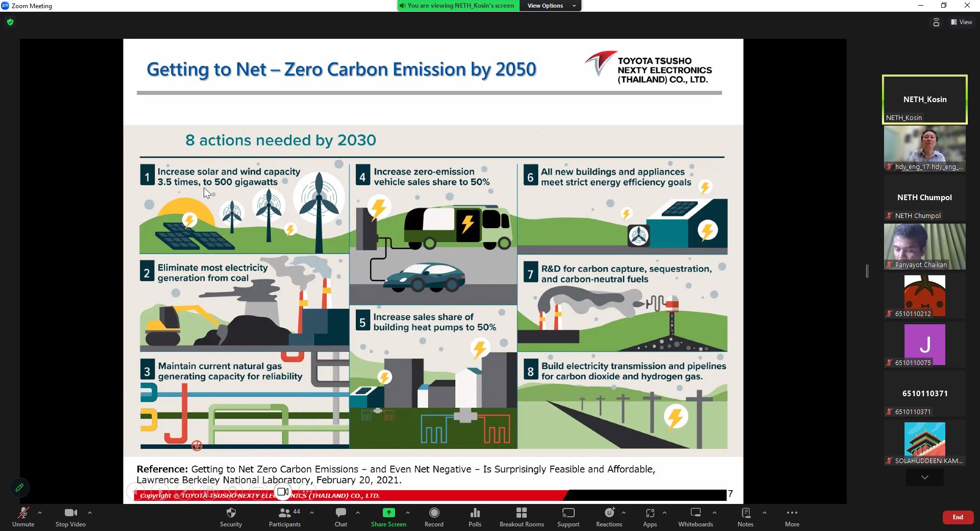Open the Participants panel
The height and width of the screenshot is (531, 980).
point(284,513)
